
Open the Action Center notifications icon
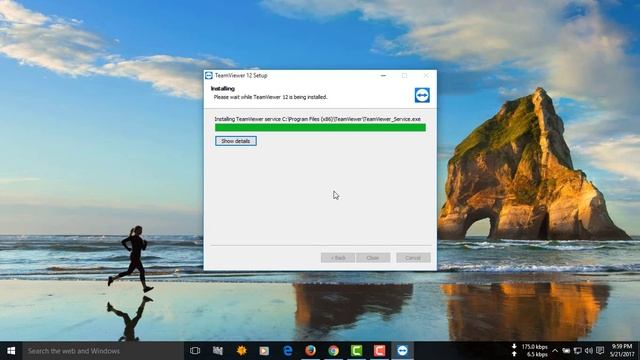pyautogui.click(x=600, y=351)
